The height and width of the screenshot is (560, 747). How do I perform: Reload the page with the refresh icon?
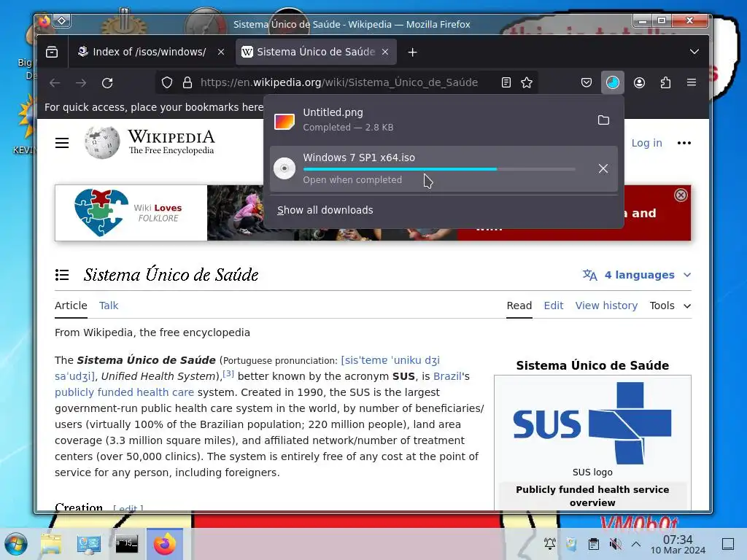click(107, 83)
